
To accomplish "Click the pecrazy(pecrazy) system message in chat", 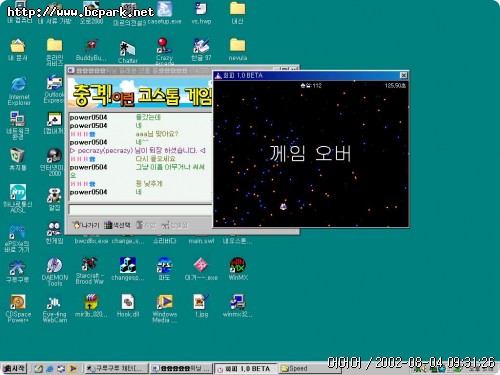I will [x=138, y=151].
